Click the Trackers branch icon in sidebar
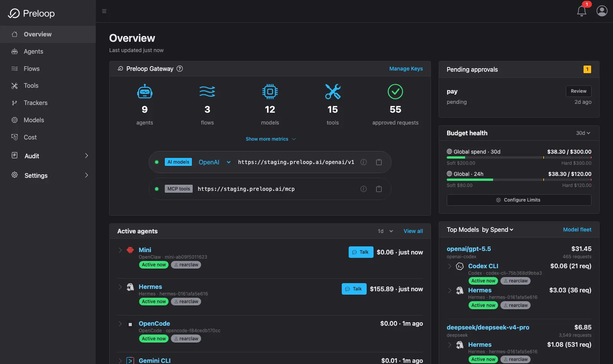The image size is (613, 364). (x=15, y=103)
